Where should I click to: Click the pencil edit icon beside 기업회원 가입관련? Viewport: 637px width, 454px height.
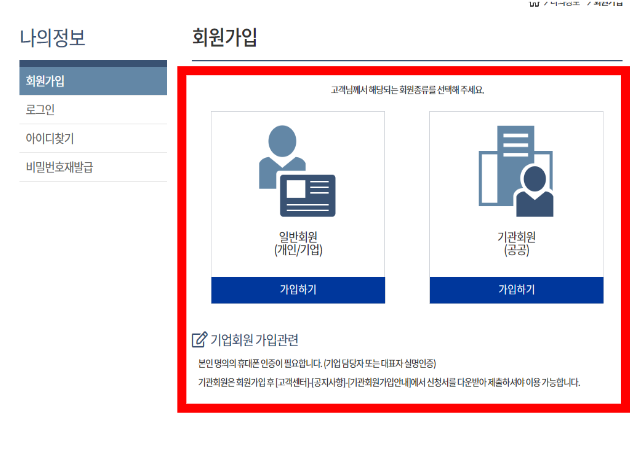tap(199, 339)
